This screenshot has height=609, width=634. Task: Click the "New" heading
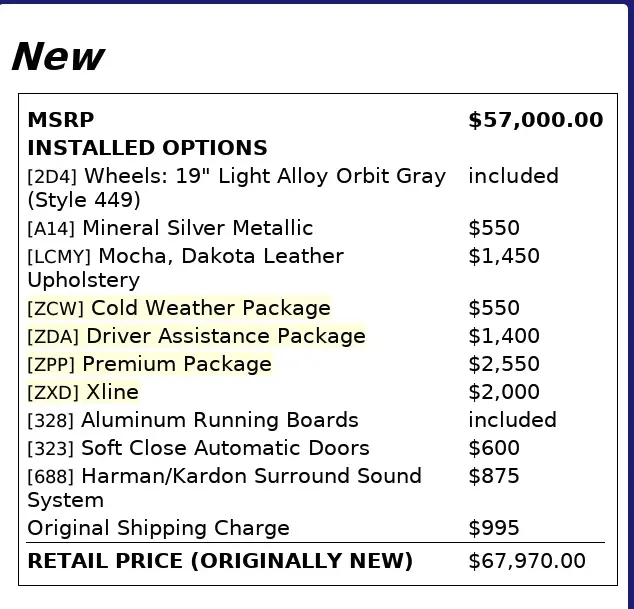point(56,57)
